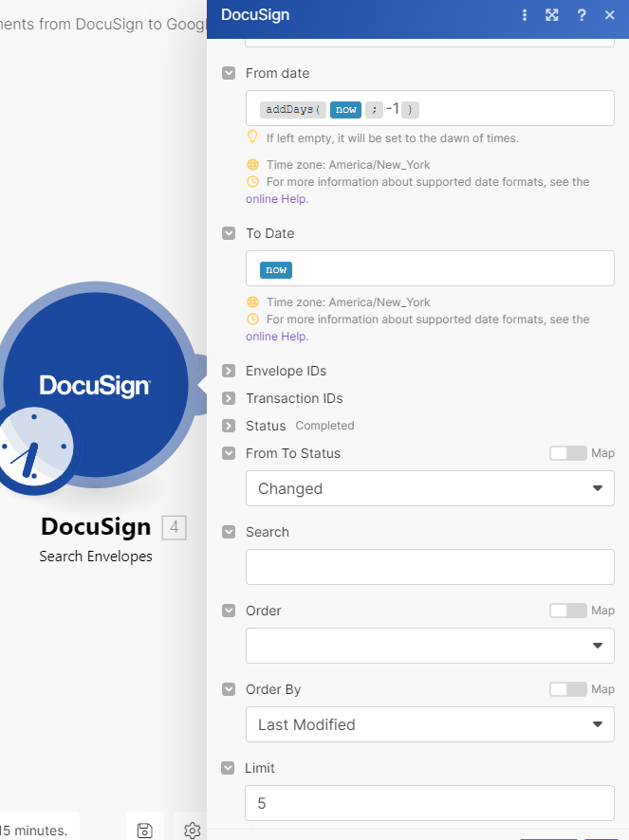The image size is (629, 840).
Task: Click the From date formula input field
Action: tap(430, 109)
